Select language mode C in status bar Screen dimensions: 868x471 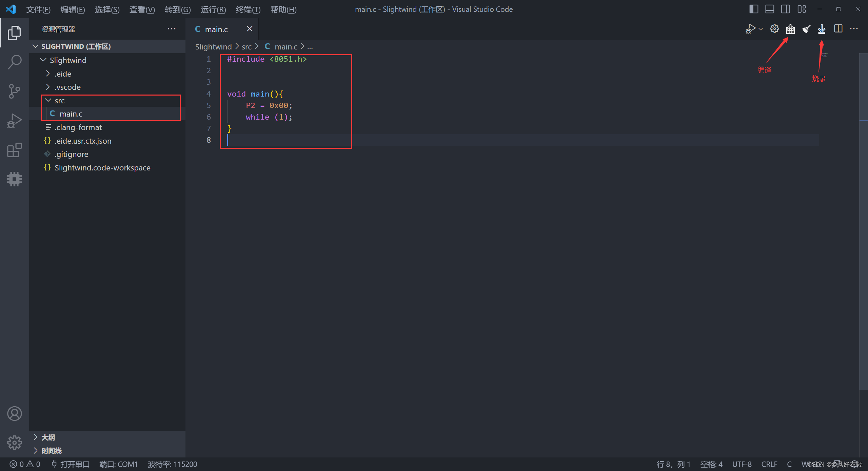[x=789, y=464]
